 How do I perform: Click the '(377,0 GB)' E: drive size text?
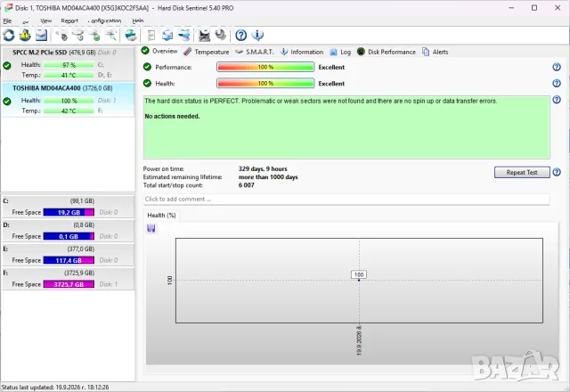[81, 249]
